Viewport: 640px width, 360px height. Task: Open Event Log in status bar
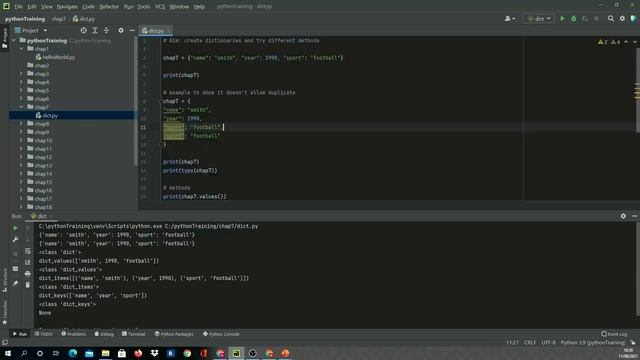click(614, 334)
